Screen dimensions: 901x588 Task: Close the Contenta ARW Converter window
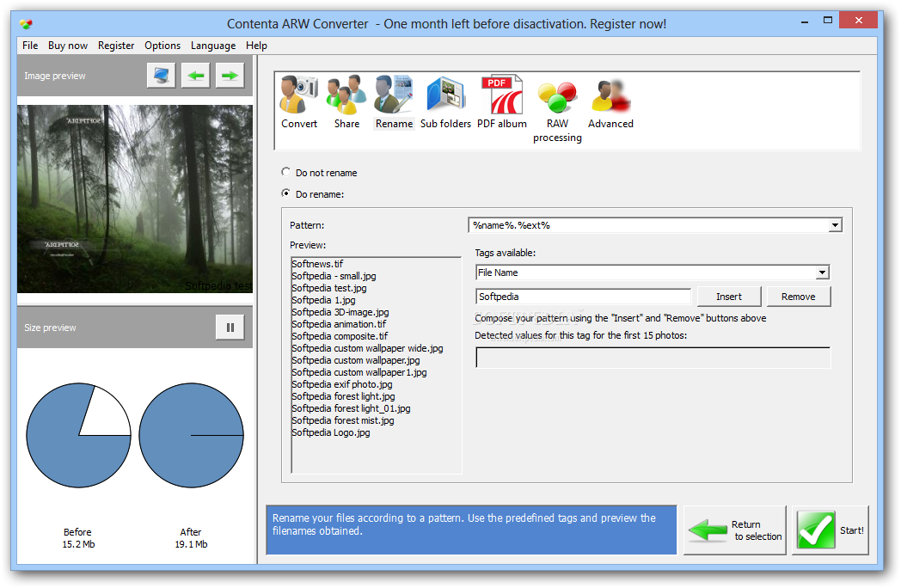pos(858,20)
